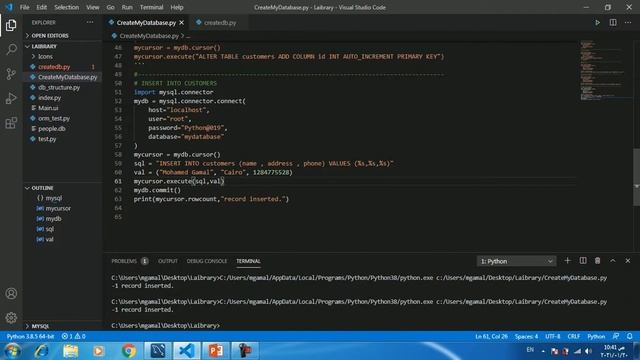
Task: Change encoding via UTF-8 status item
Action: (553, 336)
